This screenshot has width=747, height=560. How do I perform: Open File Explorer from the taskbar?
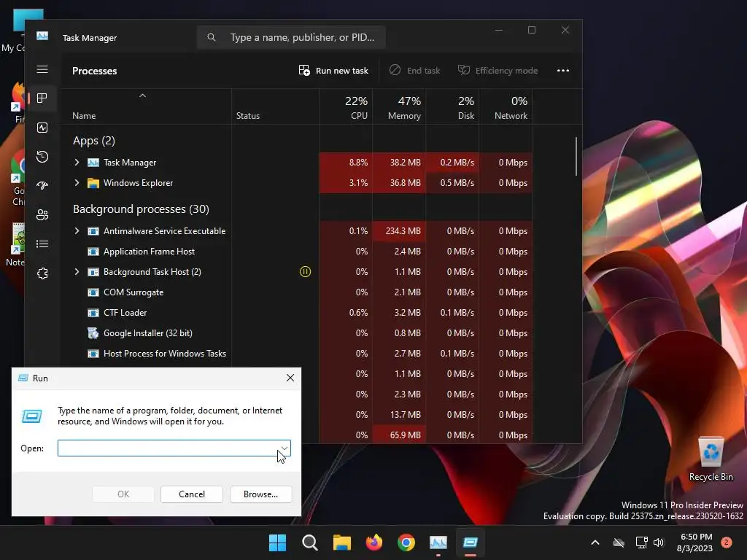coord(342,542)
